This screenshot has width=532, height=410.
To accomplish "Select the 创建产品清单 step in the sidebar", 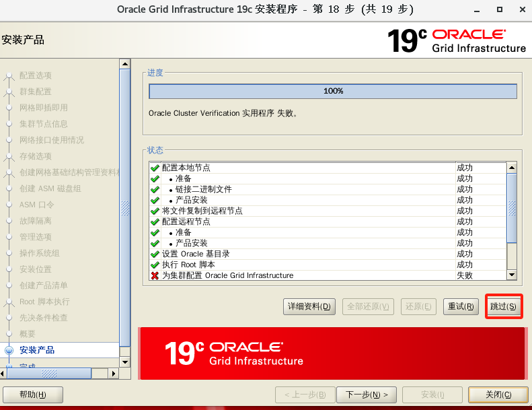I will pyautogui.click(x=44, y=285).
